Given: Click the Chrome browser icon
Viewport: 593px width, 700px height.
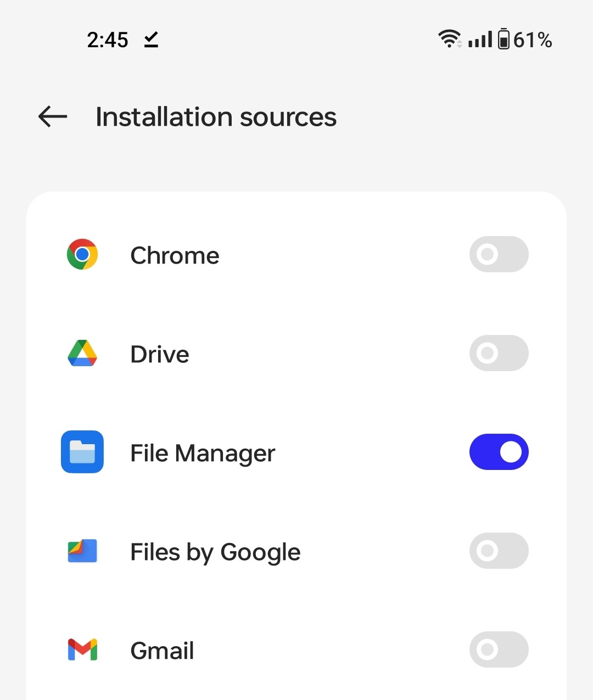Looking at the screenshot, I should [82, 254].
